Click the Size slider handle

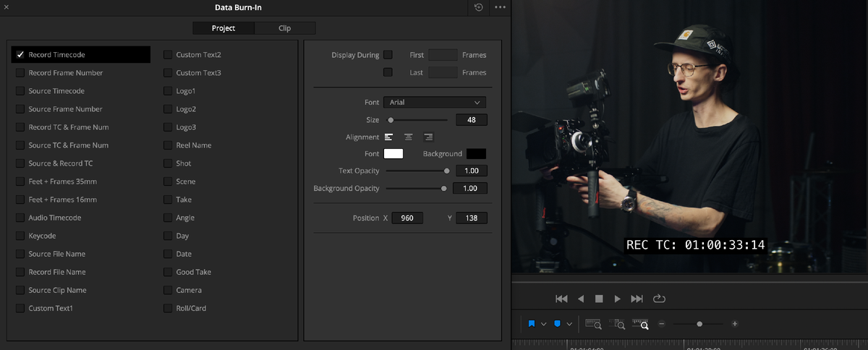coord(391,120)
